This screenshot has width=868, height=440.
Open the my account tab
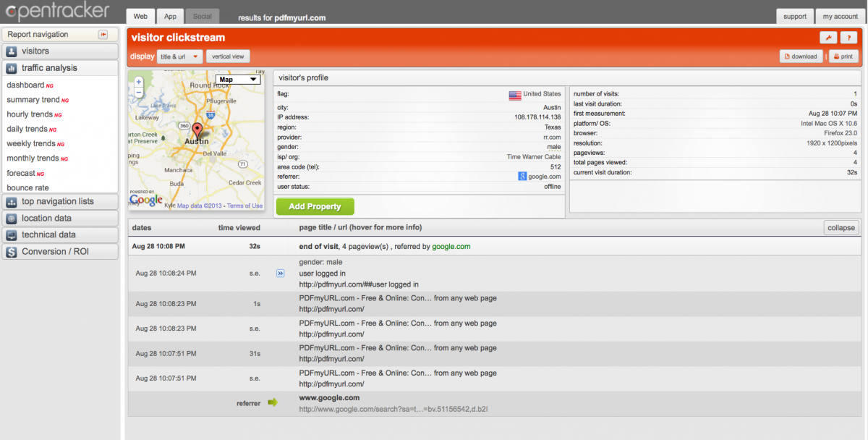click(839, 16)
